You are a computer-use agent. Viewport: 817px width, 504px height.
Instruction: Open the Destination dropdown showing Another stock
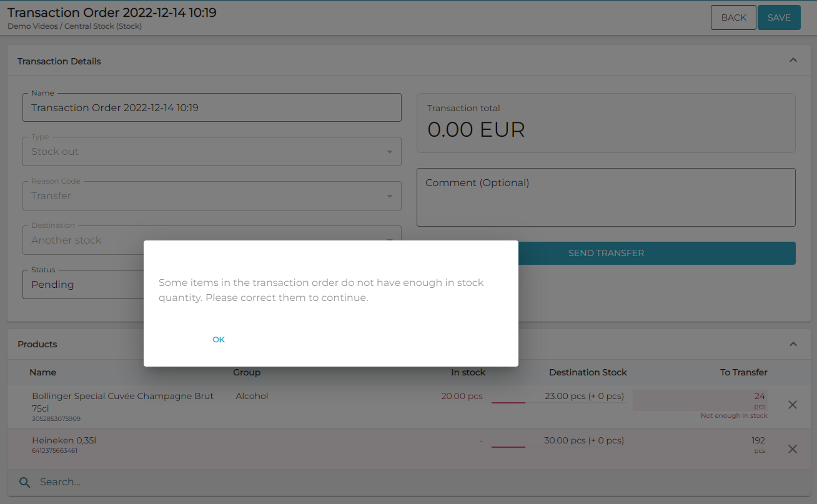pyautogui.click(x=81, y=240)
